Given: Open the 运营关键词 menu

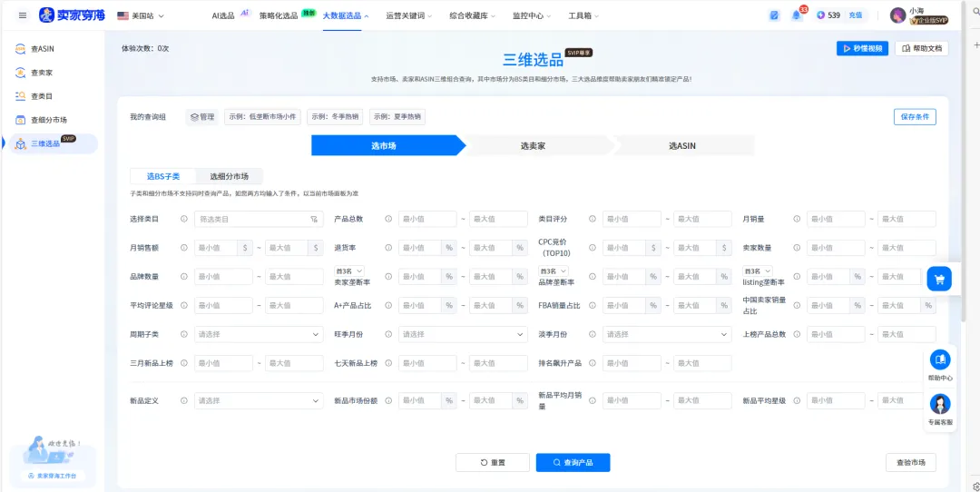Looking at the screenshot, I should [409, 15].
